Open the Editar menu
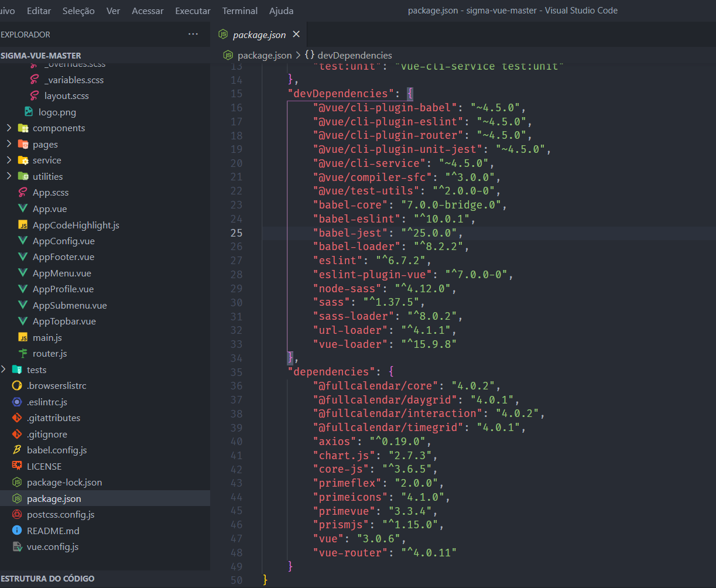Screen dimensions: 716x588 tap(39, 11)
